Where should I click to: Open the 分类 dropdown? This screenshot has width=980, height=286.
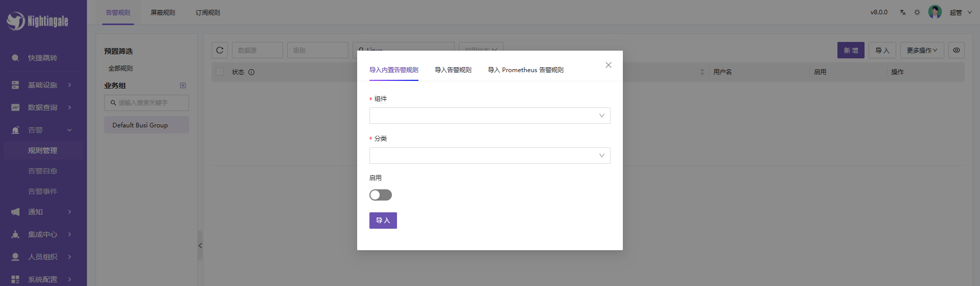point(489,156)
